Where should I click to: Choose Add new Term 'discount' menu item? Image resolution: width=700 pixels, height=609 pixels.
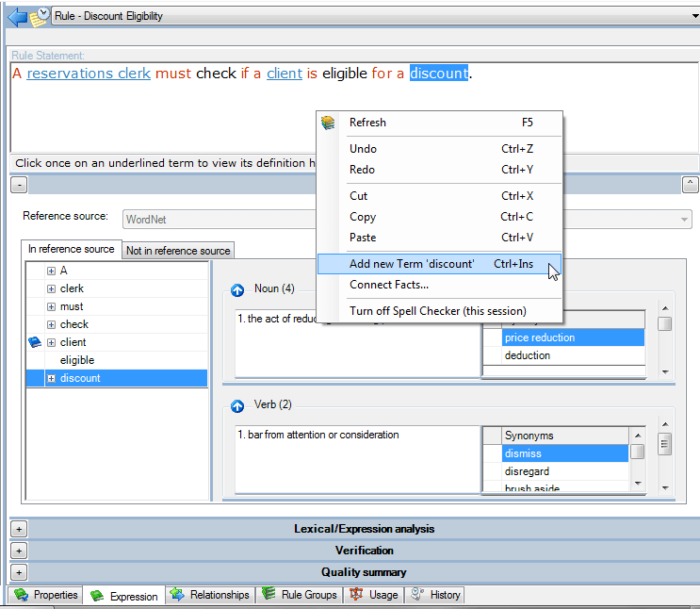pyautogui.click(x=412, y=264)
